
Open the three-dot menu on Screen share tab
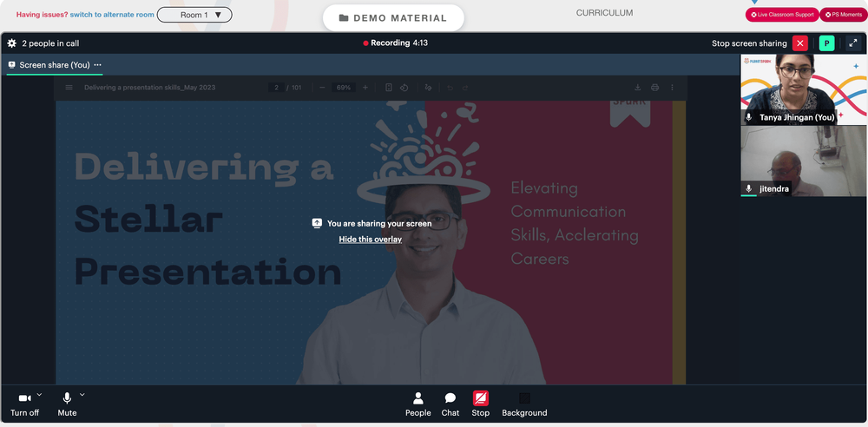(98, 65)
